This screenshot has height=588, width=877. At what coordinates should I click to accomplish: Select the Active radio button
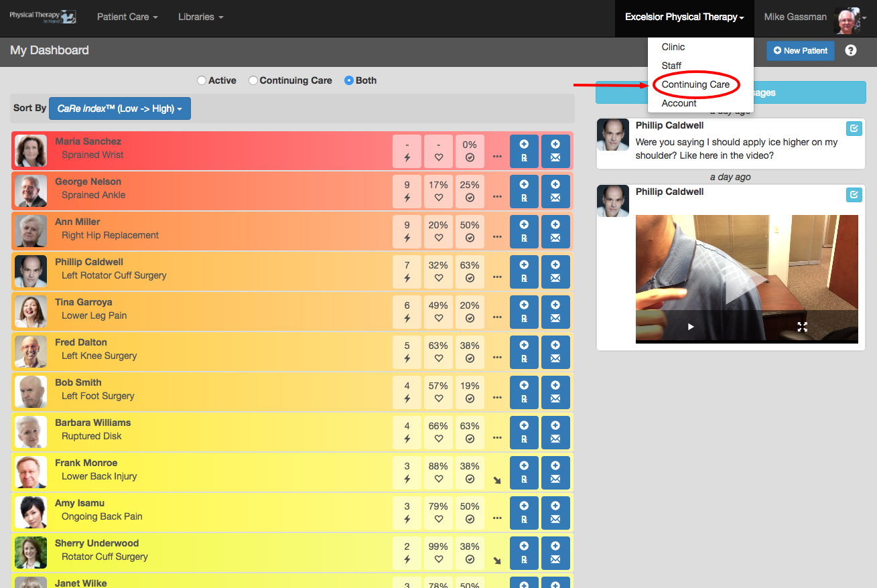click(202, 80)
